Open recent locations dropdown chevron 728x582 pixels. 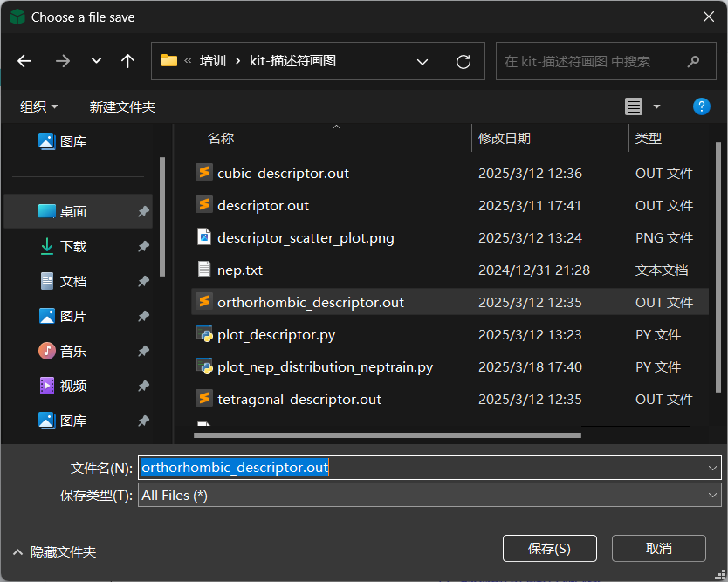(96, 61)
